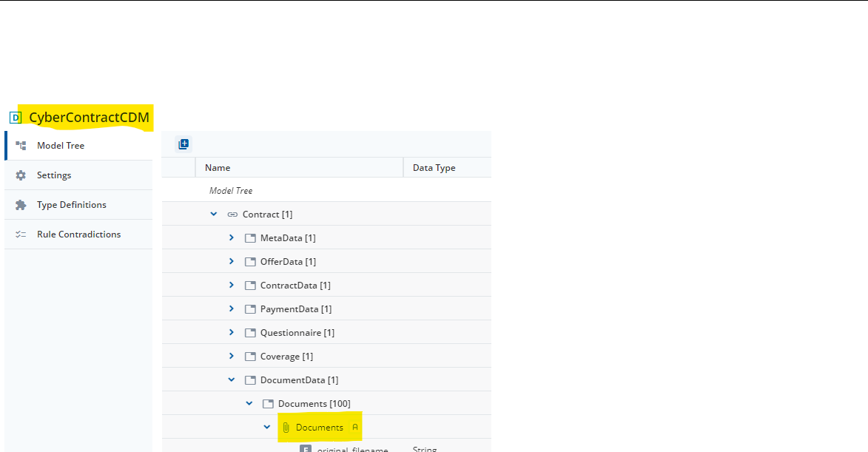Select the Coverage [1] row label
The height and width of the screenshot is (452, 868).
pyautogui.click(x=286, y=357)
